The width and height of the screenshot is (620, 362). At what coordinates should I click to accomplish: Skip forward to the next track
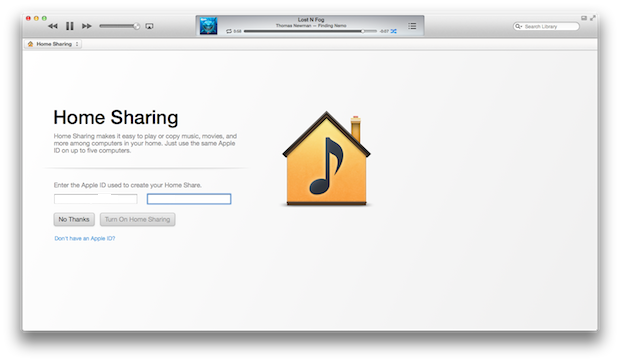coord(87,26)
